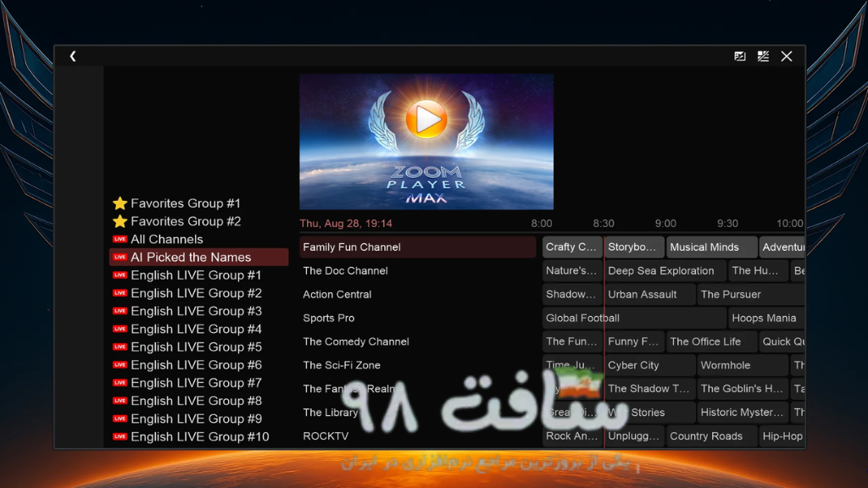
Task: Open The Fun... comedy program
Action: click(572, 342)
